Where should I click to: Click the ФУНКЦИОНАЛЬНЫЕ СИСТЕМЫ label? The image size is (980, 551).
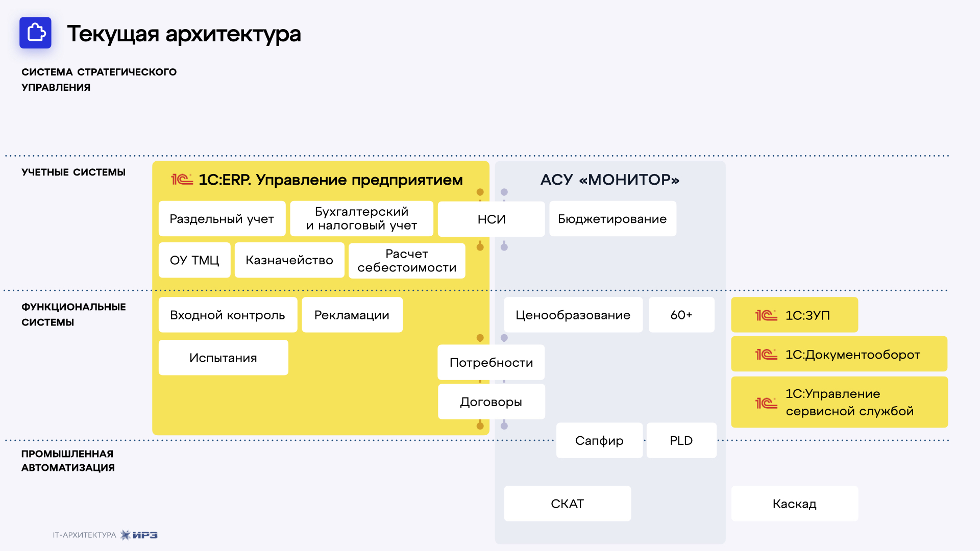(73, 314)
